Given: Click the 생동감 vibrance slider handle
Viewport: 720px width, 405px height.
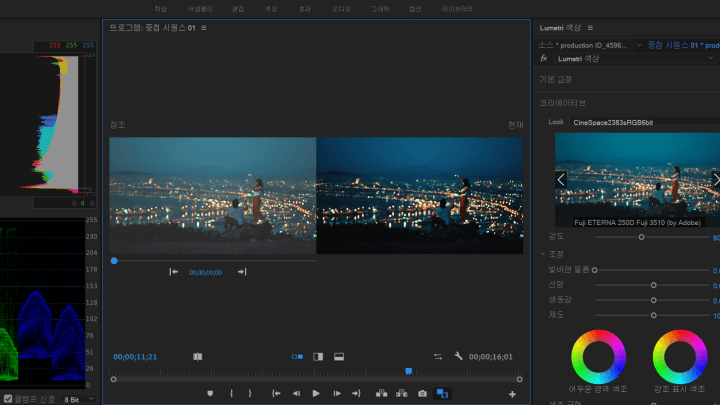Looking at the screenshot, I should [653, 300].
